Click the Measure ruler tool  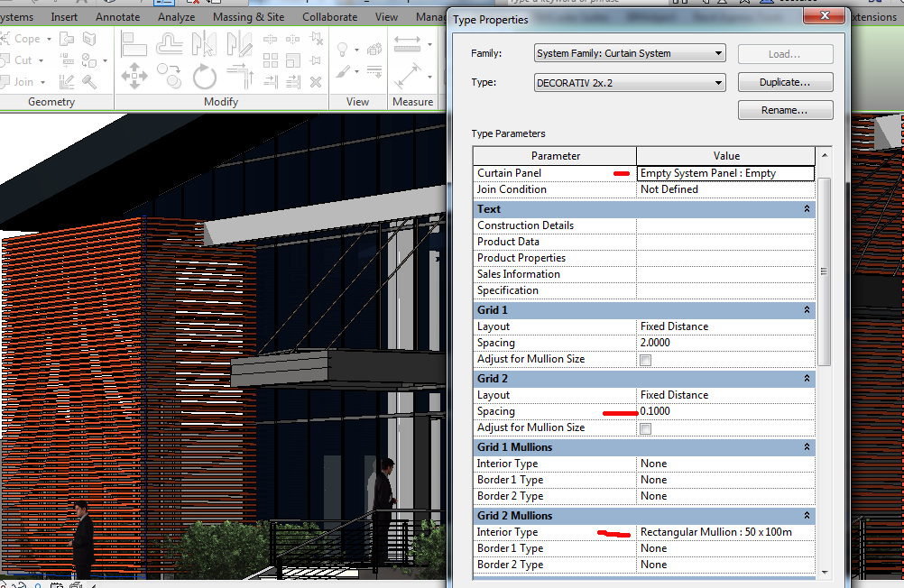(408, 44)
